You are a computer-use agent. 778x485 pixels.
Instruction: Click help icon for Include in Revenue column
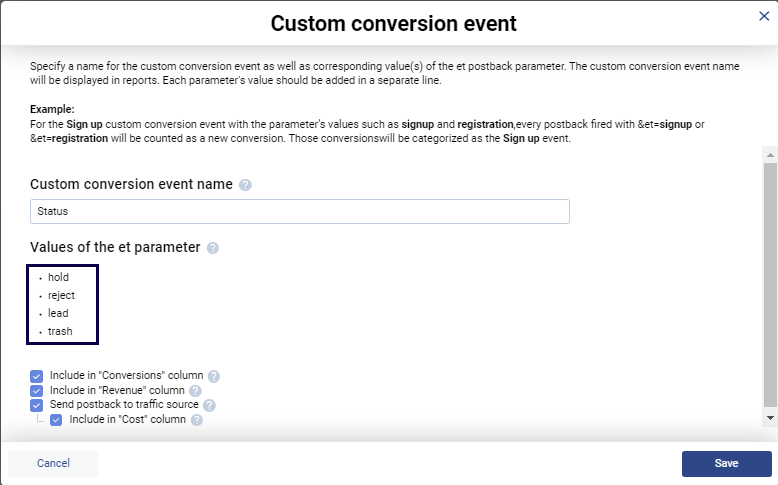point(195,391)
